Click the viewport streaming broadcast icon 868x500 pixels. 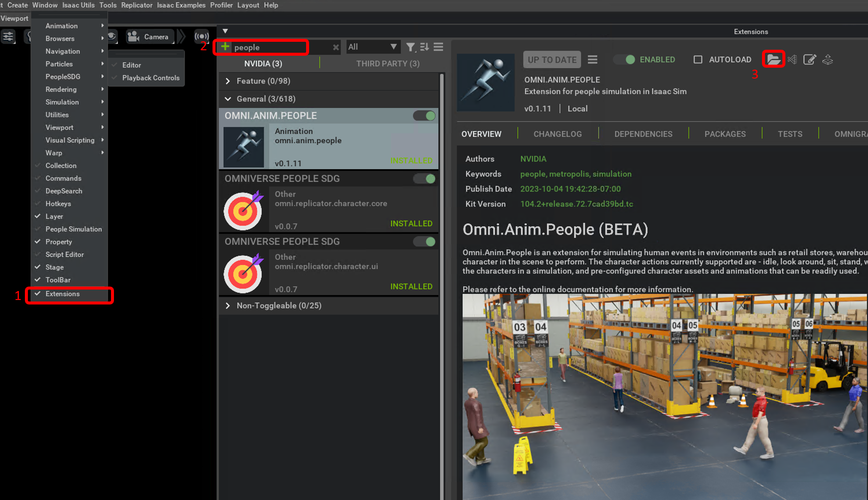point(202,36)
